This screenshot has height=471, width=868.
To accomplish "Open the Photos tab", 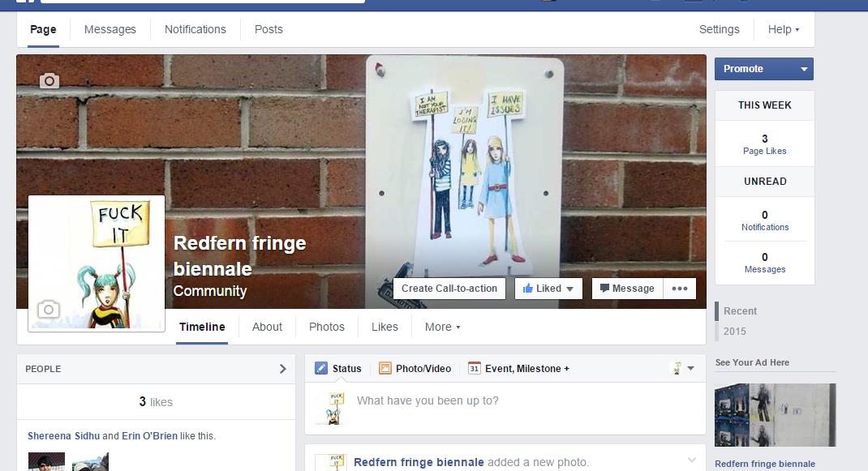I will coord(327,327).
